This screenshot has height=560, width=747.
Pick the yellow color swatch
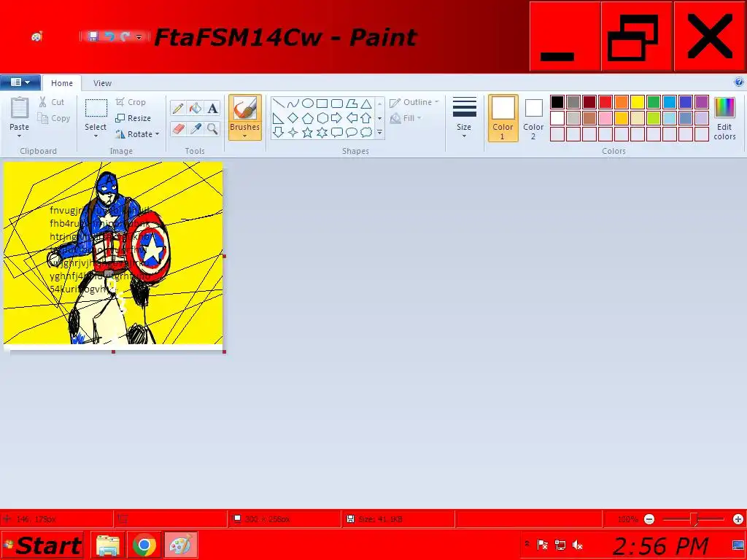(638, 102)
